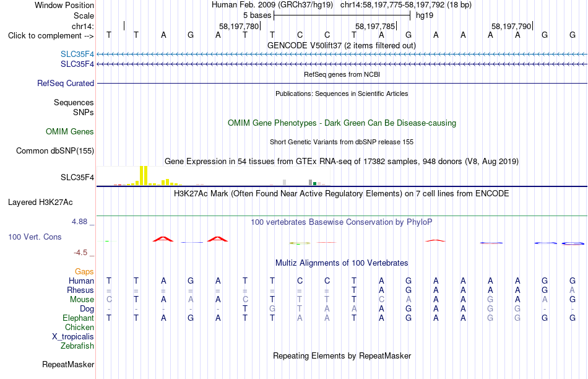
Task: Click the chr14: ruler label
Action: pos(83,26)
